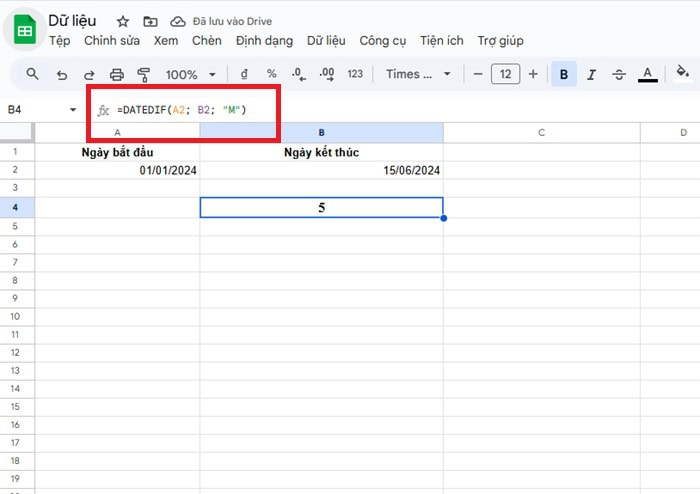Toggle strikethrough formatting button
This screenshot has height=494, width=700.
[619, 74]
